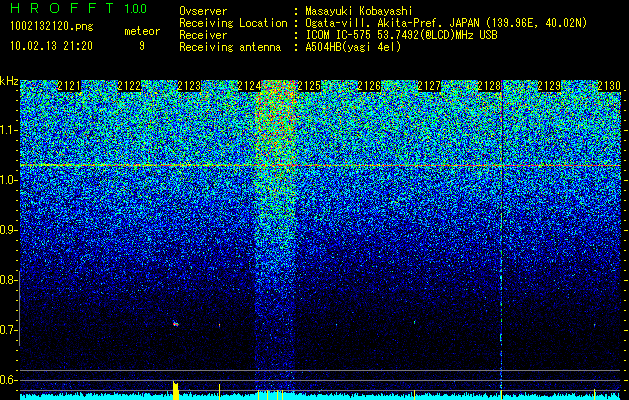This screenshot has width=629, height=400.
Task: Select the Ogata-vill. Akita-Pref. JAPAN location text
Action: pos(446,23)
